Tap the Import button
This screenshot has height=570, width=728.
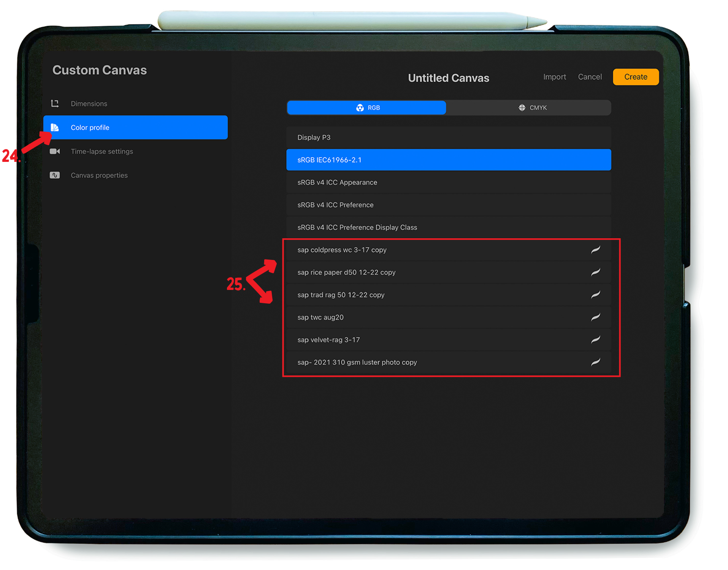[554, 77]
